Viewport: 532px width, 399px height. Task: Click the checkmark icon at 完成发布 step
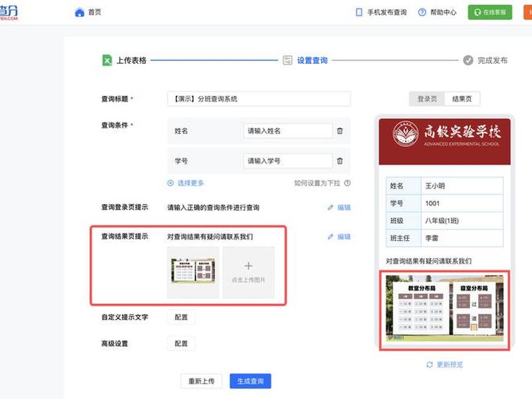(x=468, y=61)
